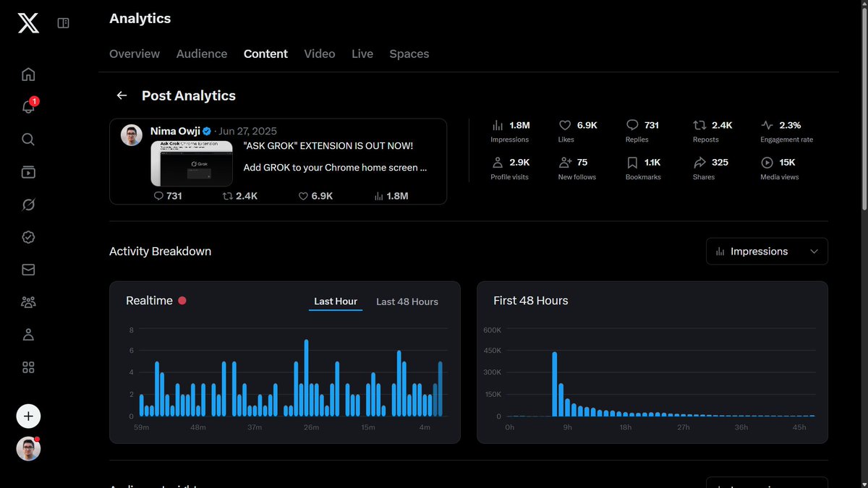
Task: Click the Activity Breakdown heading
Action: [x=160, y=252]
